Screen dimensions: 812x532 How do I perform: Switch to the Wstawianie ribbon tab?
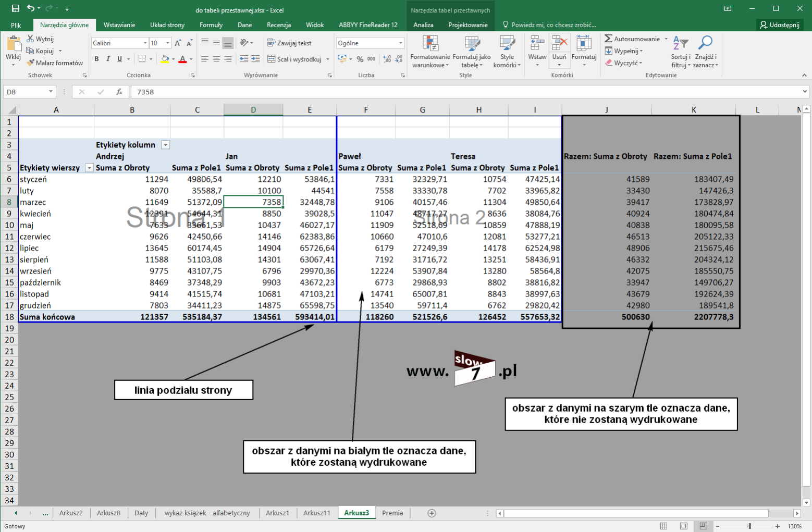pos(119,25)
